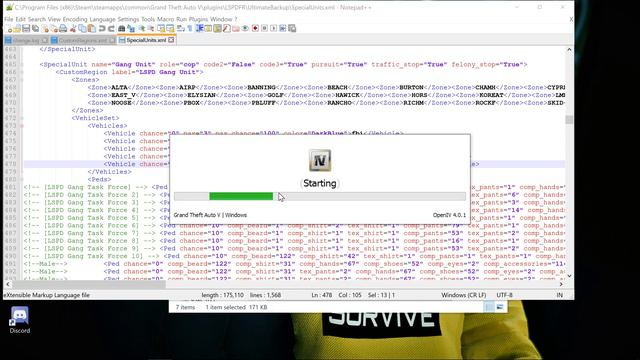Viewport: 640px width, 360px height.
Task: Close the CustomRegions.xml tab
Action: 112,40
